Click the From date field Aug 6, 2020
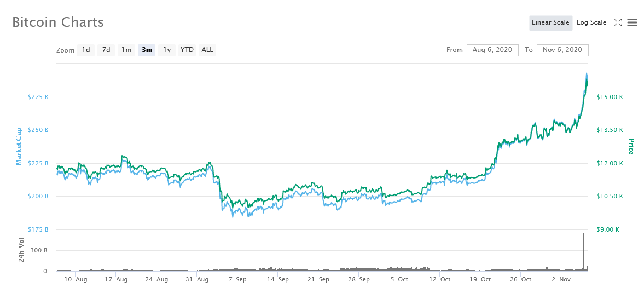 (492, 50)
